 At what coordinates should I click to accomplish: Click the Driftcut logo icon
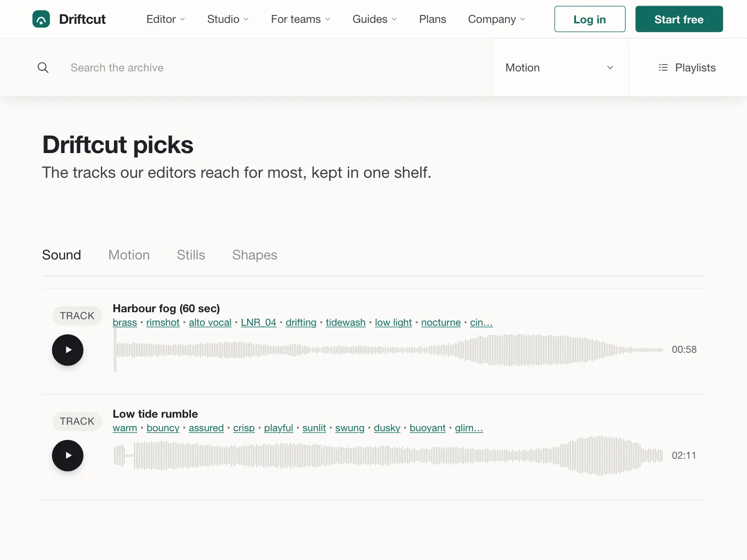point(41,19)
